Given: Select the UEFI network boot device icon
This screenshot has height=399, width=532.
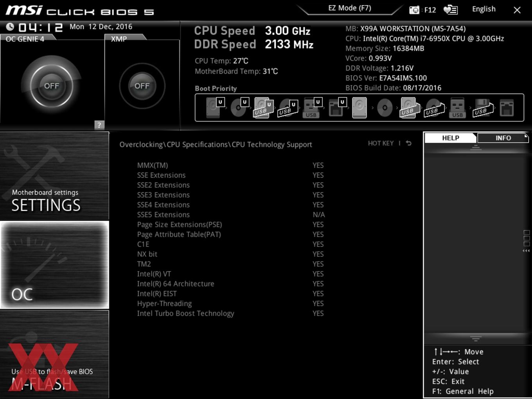Looking at the screenshot, I should point(337,108).
